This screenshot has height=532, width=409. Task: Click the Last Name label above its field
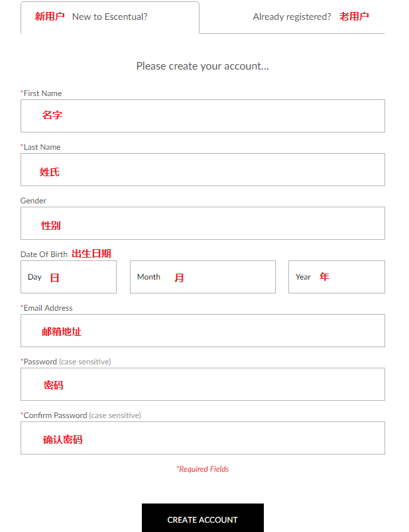tap(42, 147)
